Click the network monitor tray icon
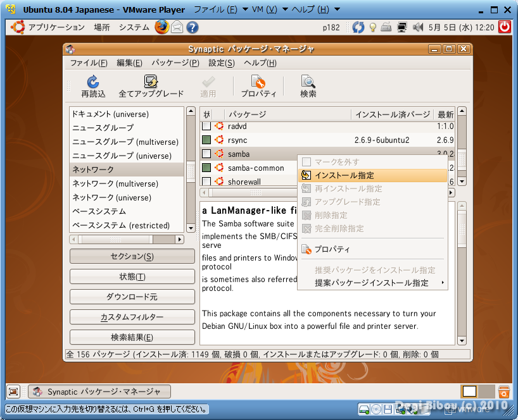The height and width of the screenshot is (420, 518). coord(401,27)
